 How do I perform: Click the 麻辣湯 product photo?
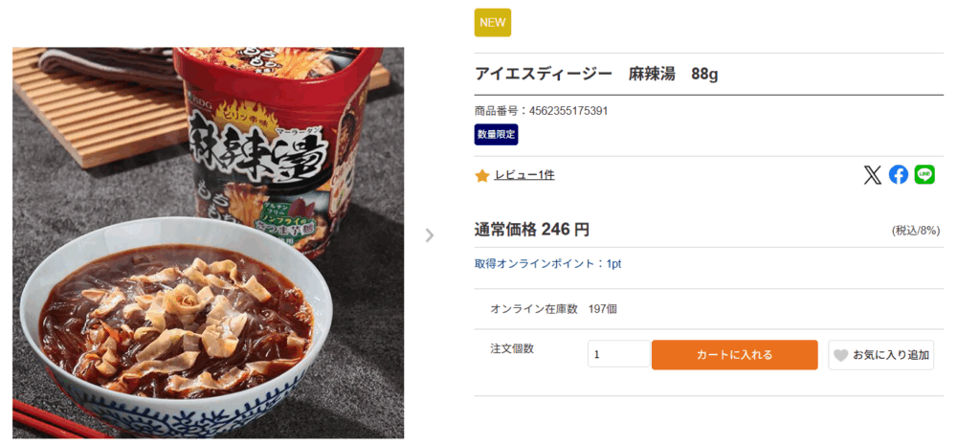point(208,243)
